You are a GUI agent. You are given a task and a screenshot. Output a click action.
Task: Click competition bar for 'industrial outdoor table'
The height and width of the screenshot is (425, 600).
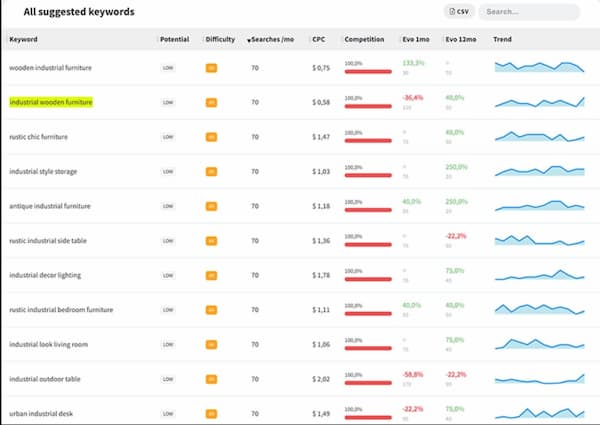[368, 384]
